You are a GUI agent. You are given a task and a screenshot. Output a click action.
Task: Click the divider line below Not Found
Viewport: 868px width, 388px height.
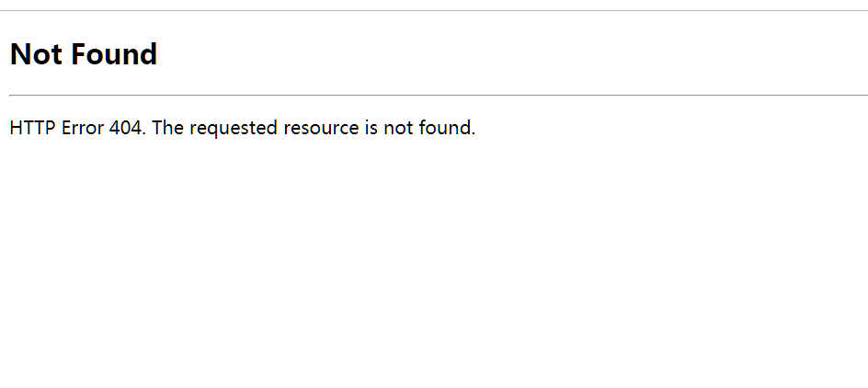[x=439, y=96]
